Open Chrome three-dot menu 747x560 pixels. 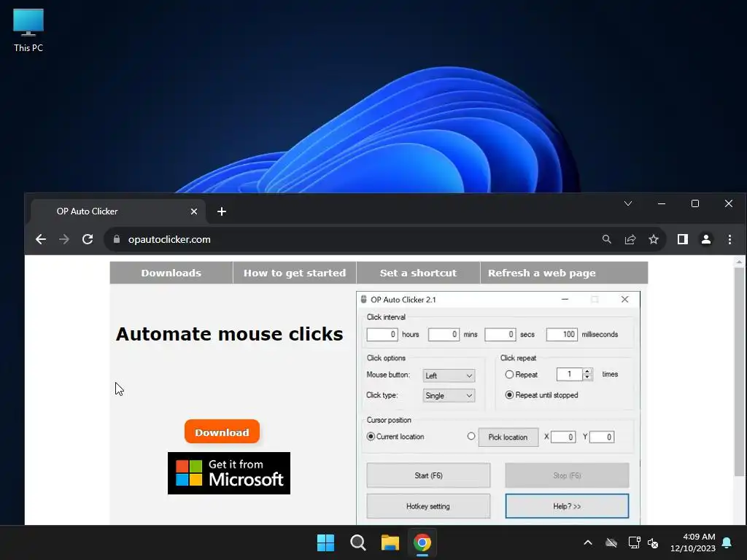[x=729, y=239]
